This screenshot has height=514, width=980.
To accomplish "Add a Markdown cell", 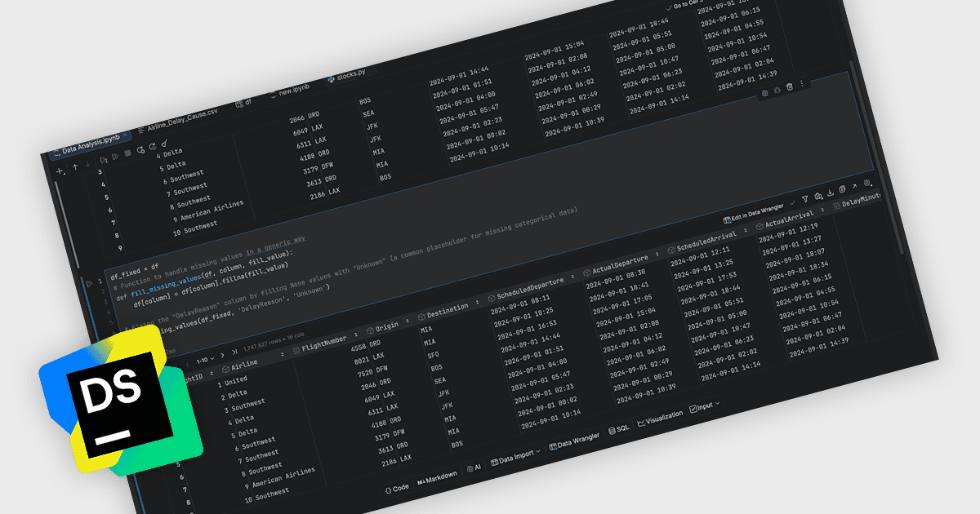I will (437, 477).
